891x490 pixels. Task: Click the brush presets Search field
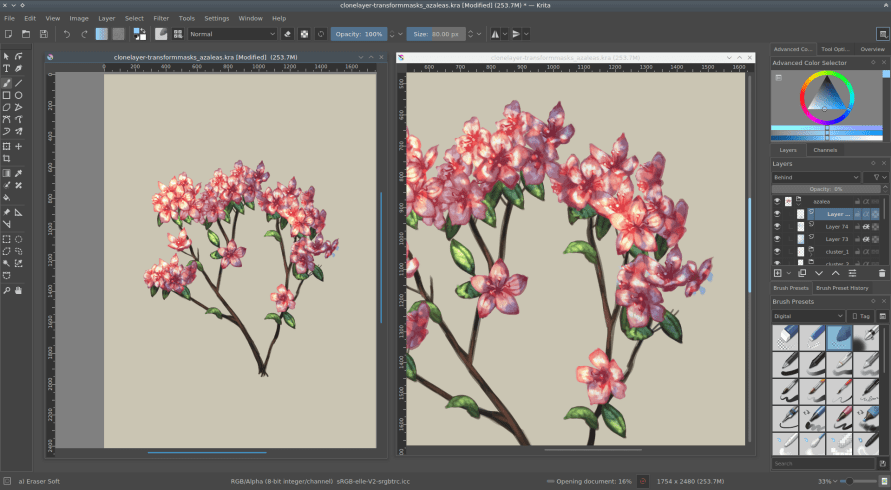click(823, 463)
